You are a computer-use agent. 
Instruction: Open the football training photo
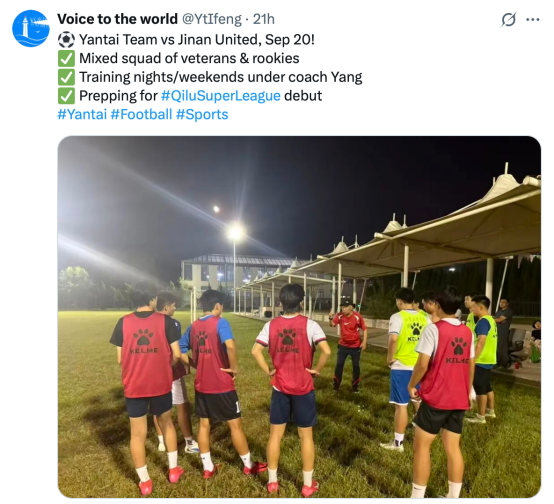click(299, 317)
